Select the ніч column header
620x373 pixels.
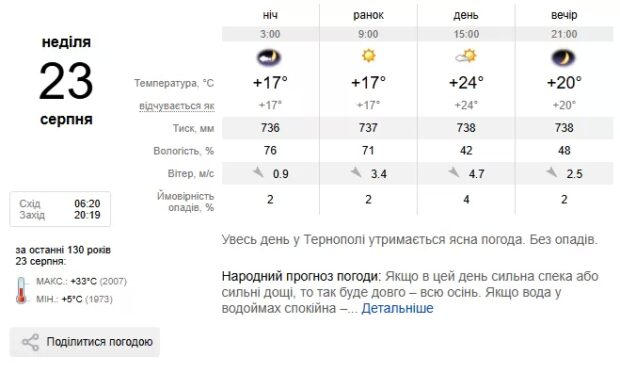pyautogui.click(x=270, y=15)
